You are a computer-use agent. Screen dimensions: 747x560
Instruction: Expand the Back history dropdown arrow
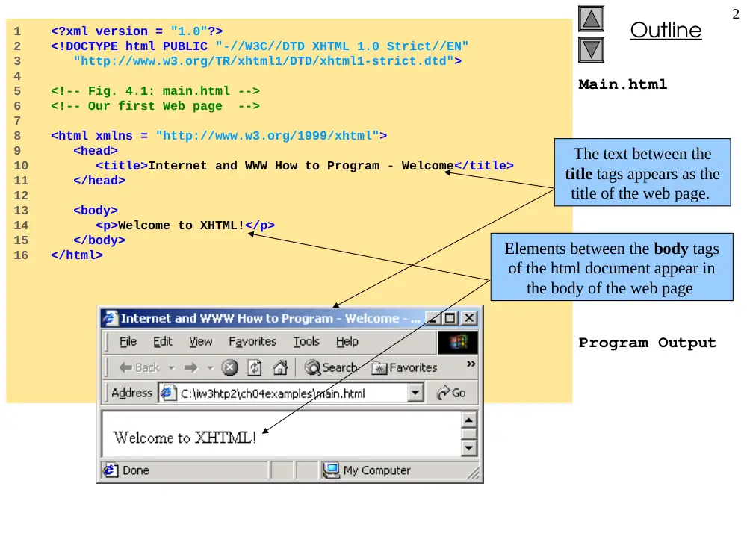(x=172, y=367)
